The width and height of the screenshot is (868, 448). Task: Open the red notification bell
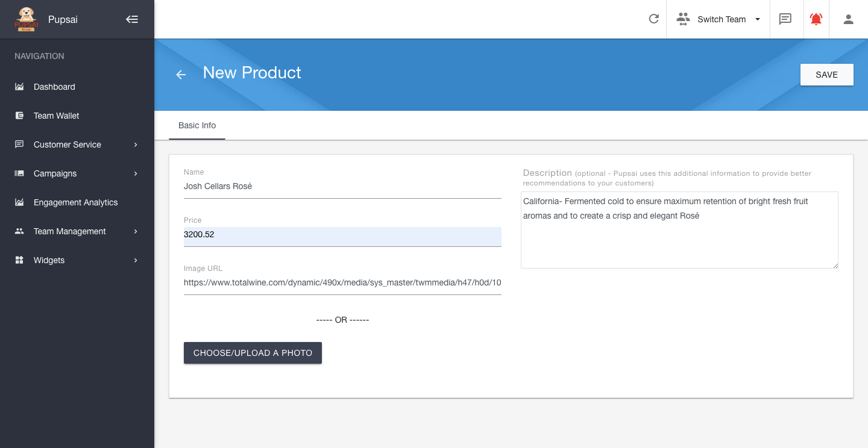point(816,19)
